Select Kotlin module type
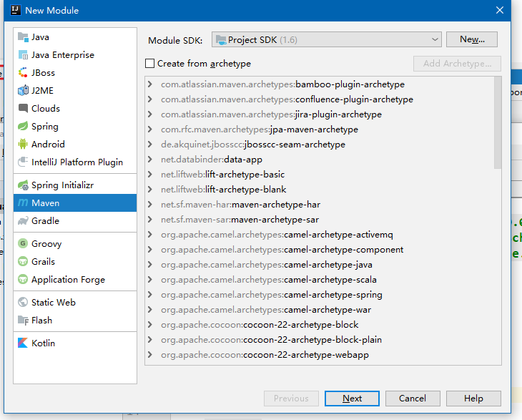This screenshot has width=522, height=420. [x=75, y=343]
